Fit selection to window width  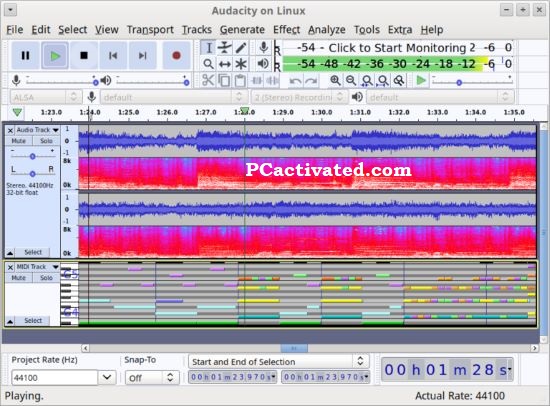pyautogui.click(x=367, y=81)
